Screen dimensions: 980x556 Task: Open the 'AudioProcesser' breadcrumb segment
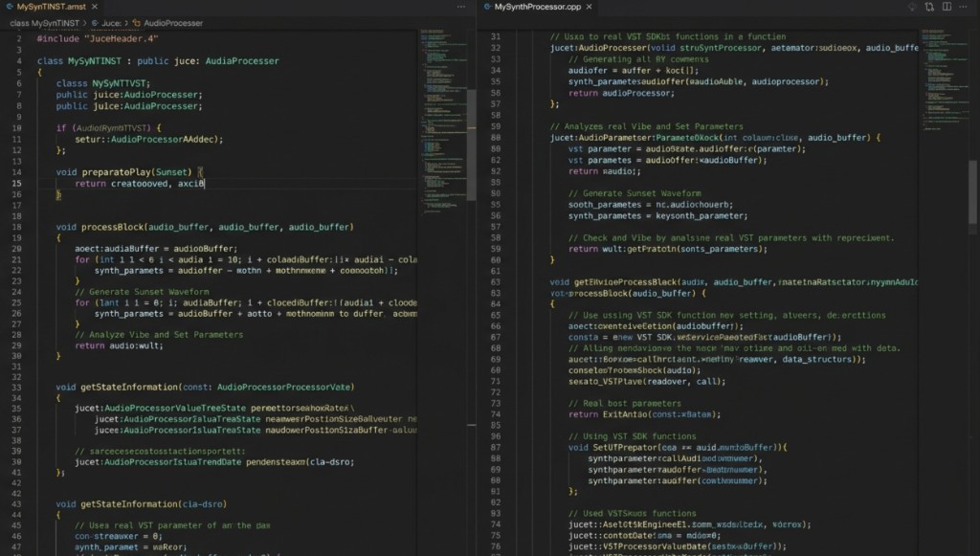173,23
